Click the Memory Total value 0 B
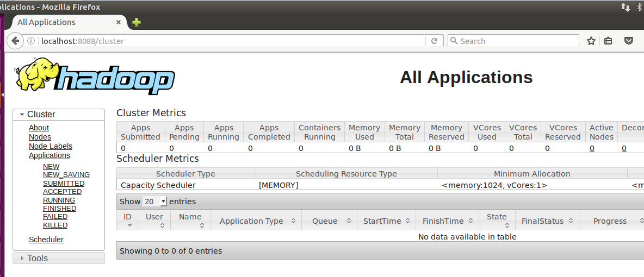 pos(395,149)
